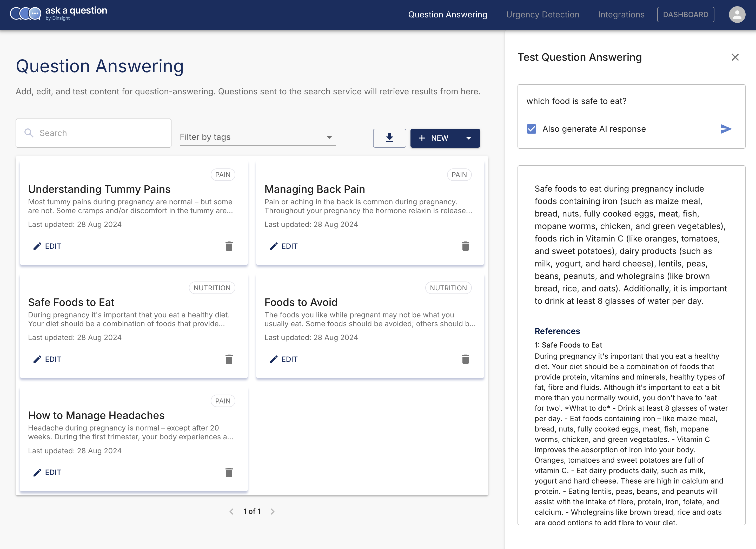
Task: Open the Filter by tags dropdown
Action: pos(257,137)
